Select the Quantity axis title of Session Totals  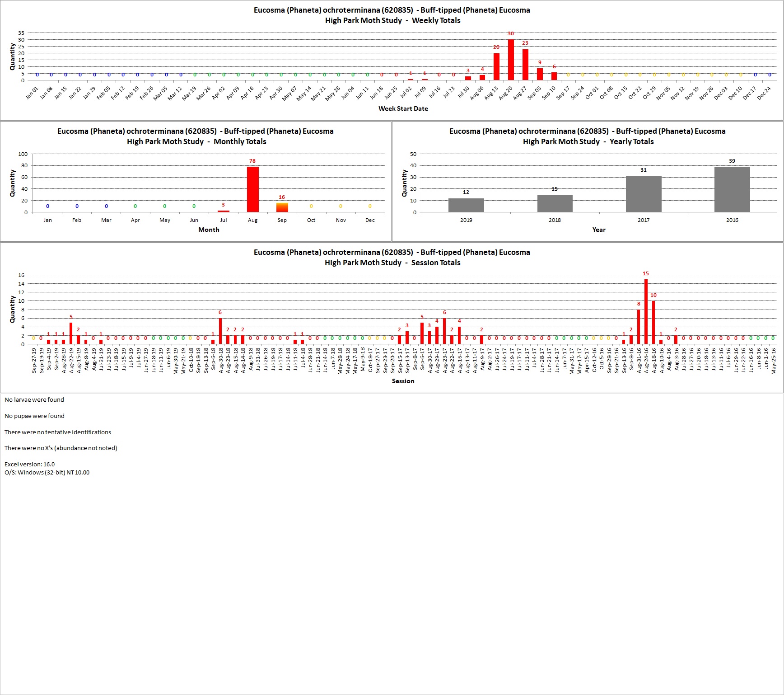[12, 310]
